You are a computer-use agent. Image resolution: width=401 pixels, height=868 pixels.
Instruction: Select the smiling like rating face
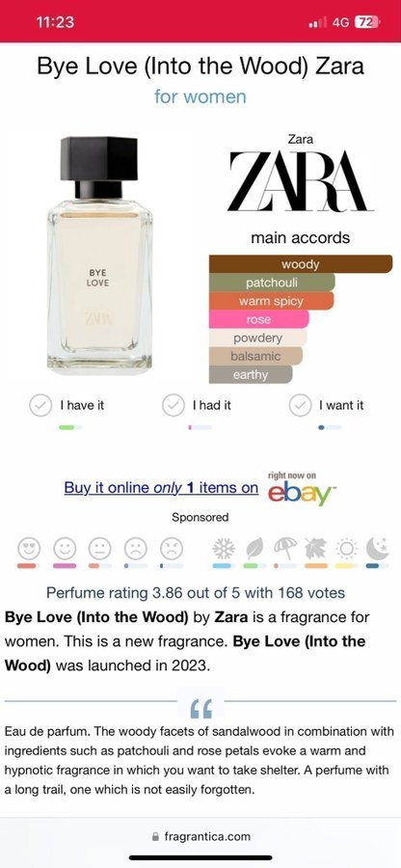point(65,549)
